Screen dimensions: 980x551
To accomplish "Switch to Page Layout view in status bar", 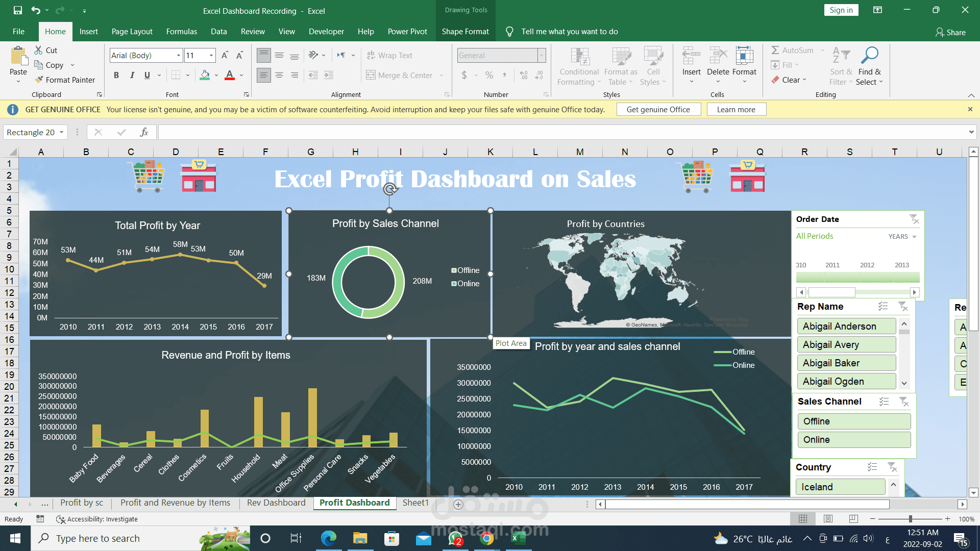I will tap(828, 519).
